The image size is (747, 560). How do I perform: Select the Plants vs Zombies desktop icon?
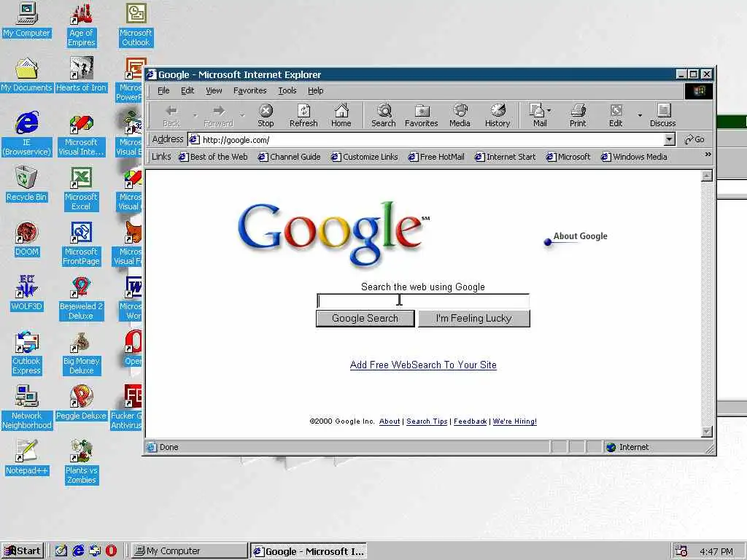tap(81, 462)
